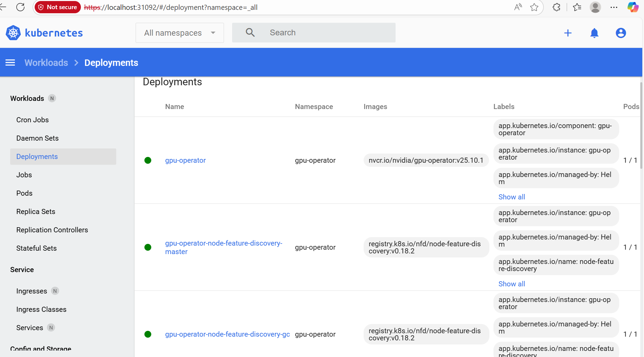Select Pods in the sidebar
This screenshot has height=357, width=644.
[x=24, y=193]
